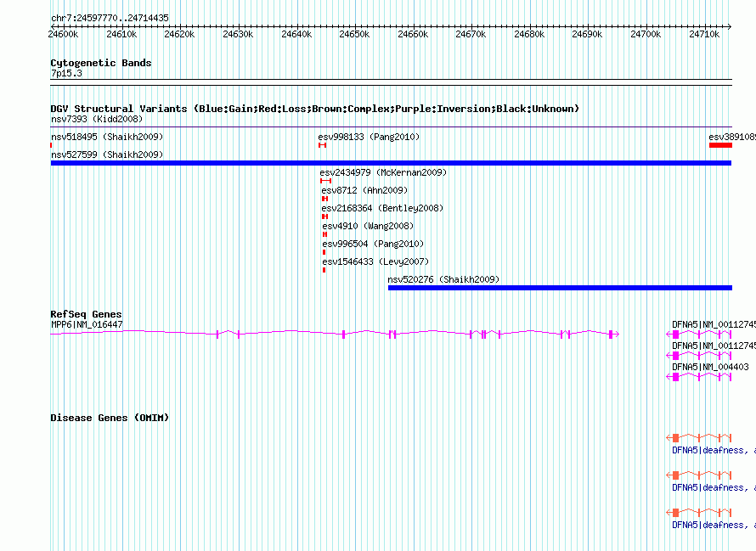Click the esv998133 (Pang2010) label
The image size is (756, 551).
(369, 137)
